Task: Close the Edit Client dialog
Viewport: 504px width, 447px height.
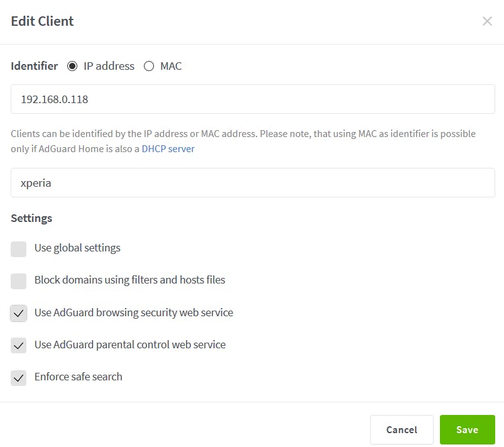Action: point(488,21)
